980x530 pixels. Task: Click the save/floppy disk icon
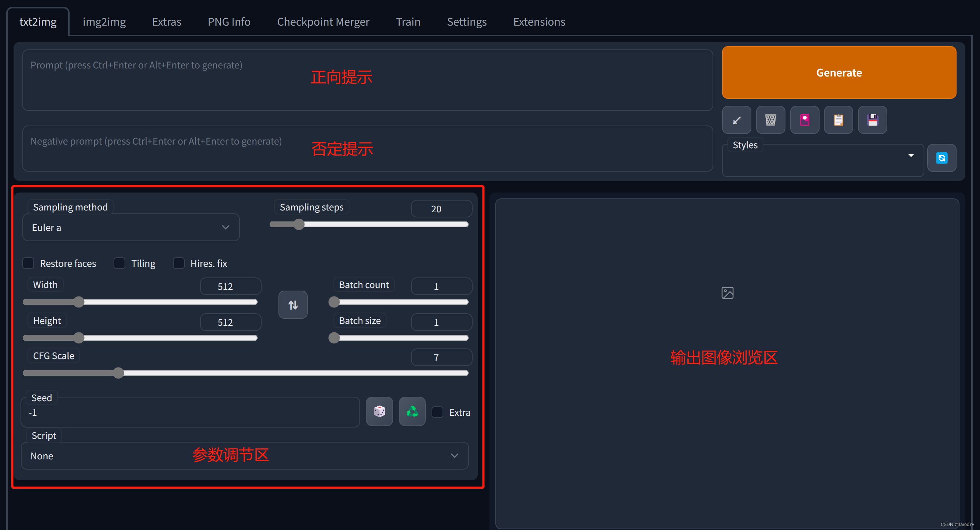click(x=873, y=120)
